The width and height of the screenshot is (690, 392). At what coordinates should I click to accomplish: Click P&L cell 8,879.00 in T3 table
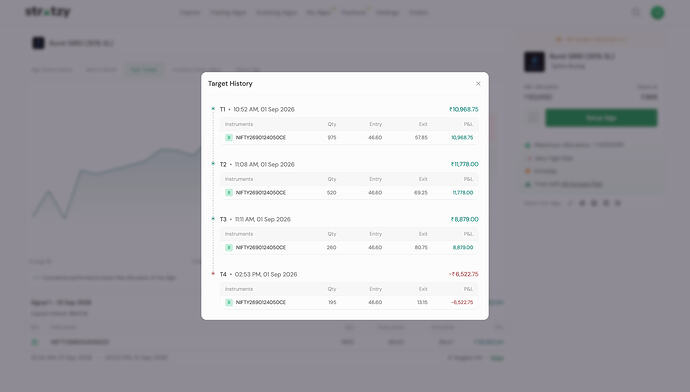tap(463, 248)
